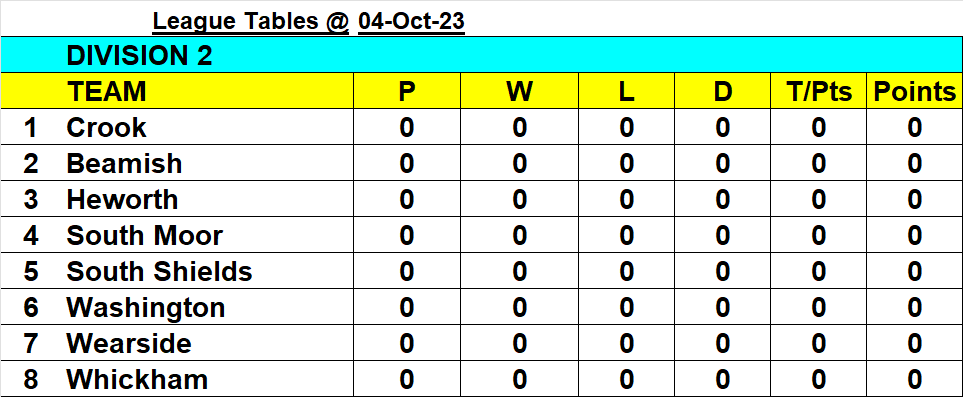The width and height of the screenshot is (963, 397).
Task: Click the T/Pts column header
Action: (x=819, y=92)
